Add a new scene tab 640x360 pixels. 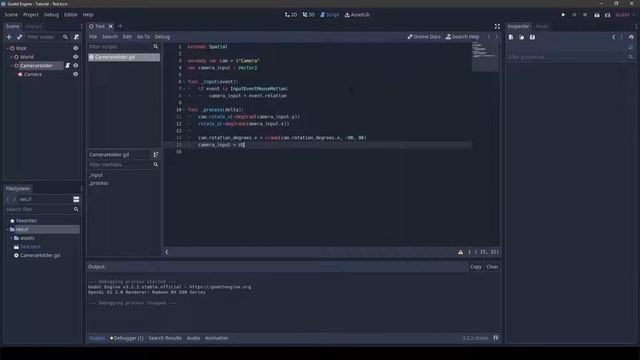pyautogui.click(x=120, y=26)
